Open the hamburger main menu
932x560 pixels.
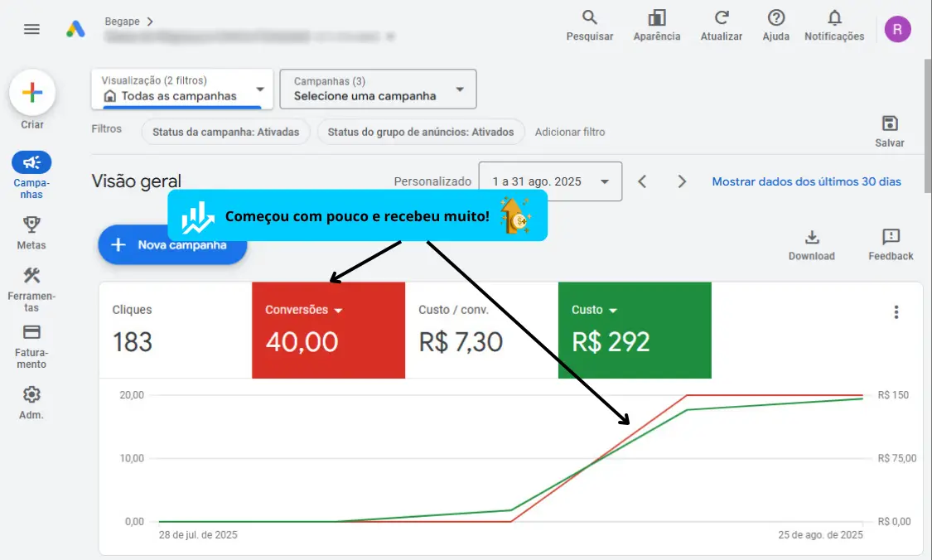click(31, 29)
